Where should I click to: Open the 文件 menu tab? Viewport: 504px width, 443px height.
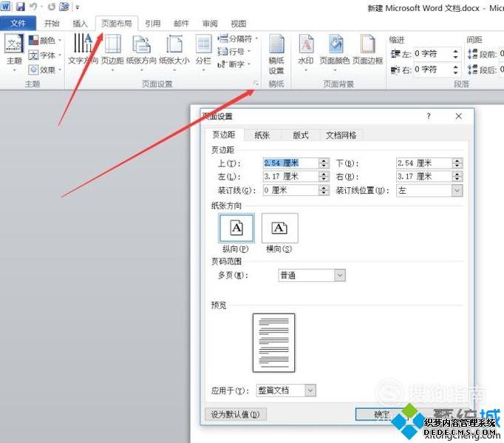(18, 24)
